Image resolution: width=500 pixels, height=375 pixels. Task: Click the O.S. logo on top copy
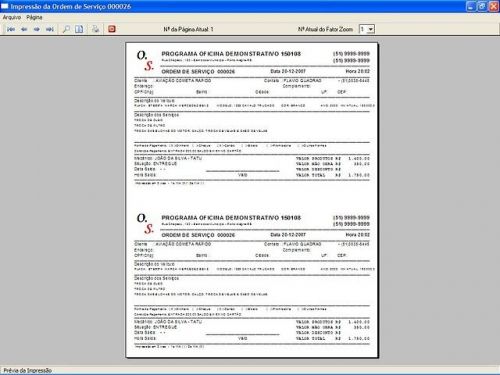tap(145, 61)
